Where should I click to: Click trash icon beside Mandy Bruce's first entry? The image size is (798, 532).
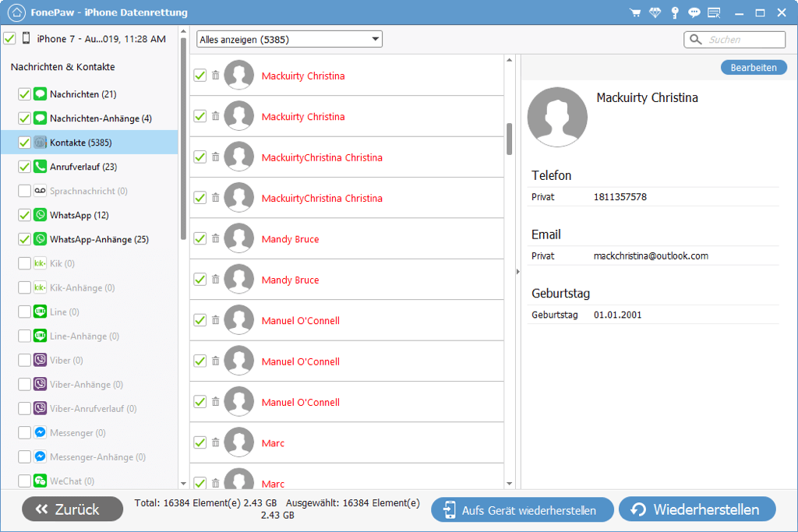[216, 238]
